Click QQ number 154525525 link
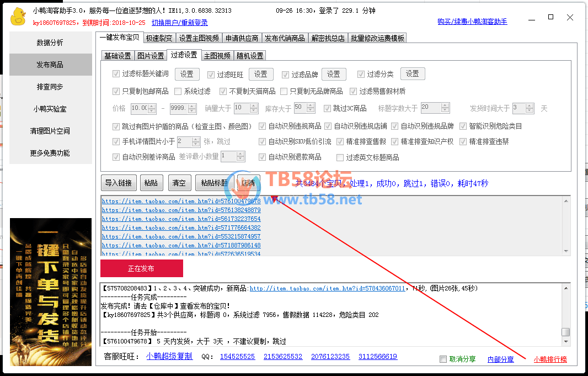The width and height of the screenshot is (588, 376). tap(237, 357)
